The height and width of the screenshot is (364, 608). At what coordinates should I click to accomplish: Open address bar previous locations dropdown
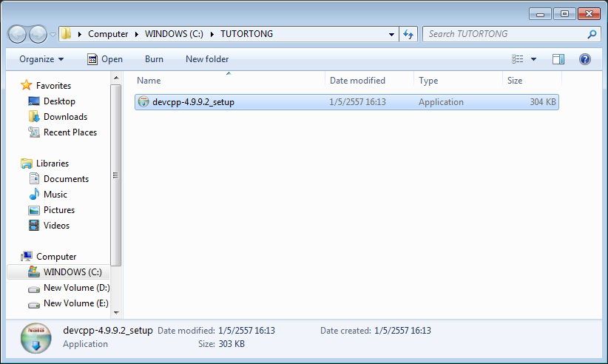(391, 35)
